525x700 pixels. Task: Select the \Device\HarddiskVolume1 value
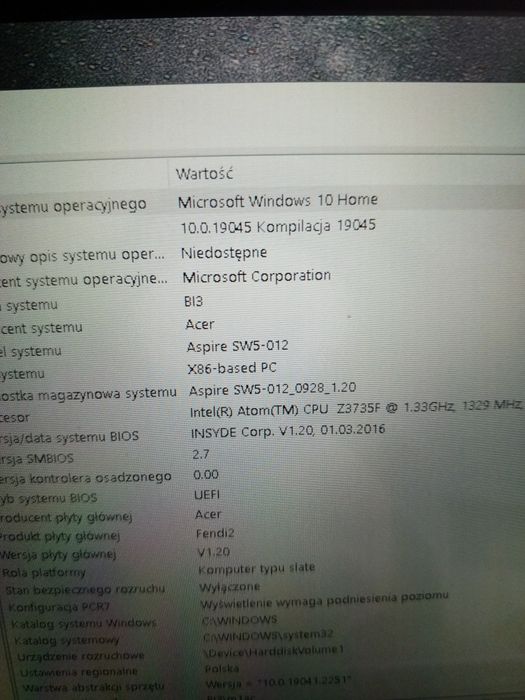pos(274,650)
